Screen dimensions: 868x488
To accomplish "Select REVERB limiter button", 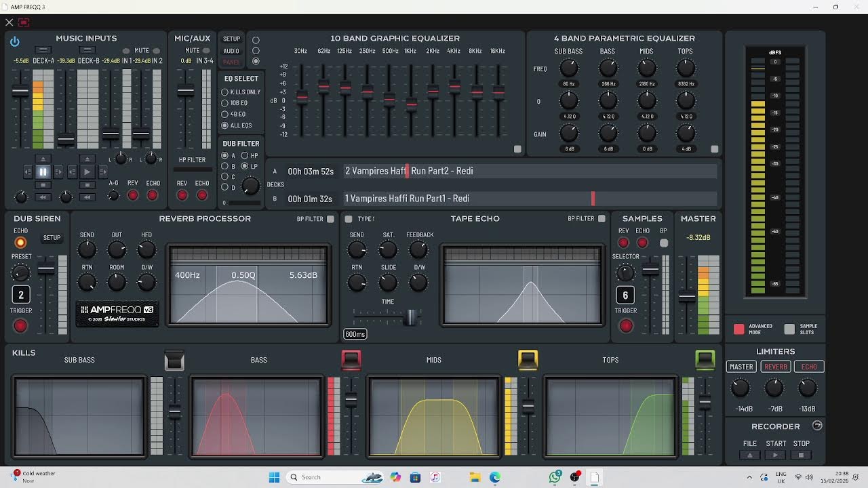I will pyautogui.click(x=776, y=367).
